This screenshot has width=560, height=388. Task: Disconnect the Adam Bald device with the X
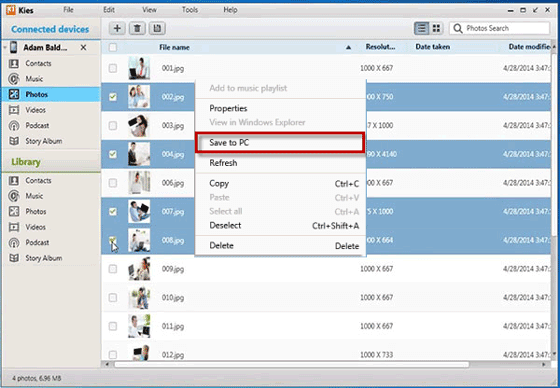tap(83, 48)
